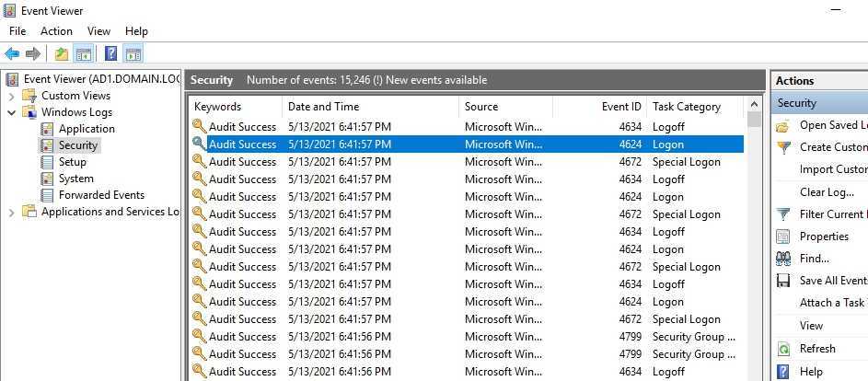Click the green Refresh icon
The height and width of the screenshot is (381, 868).
(x=783, y=349)
